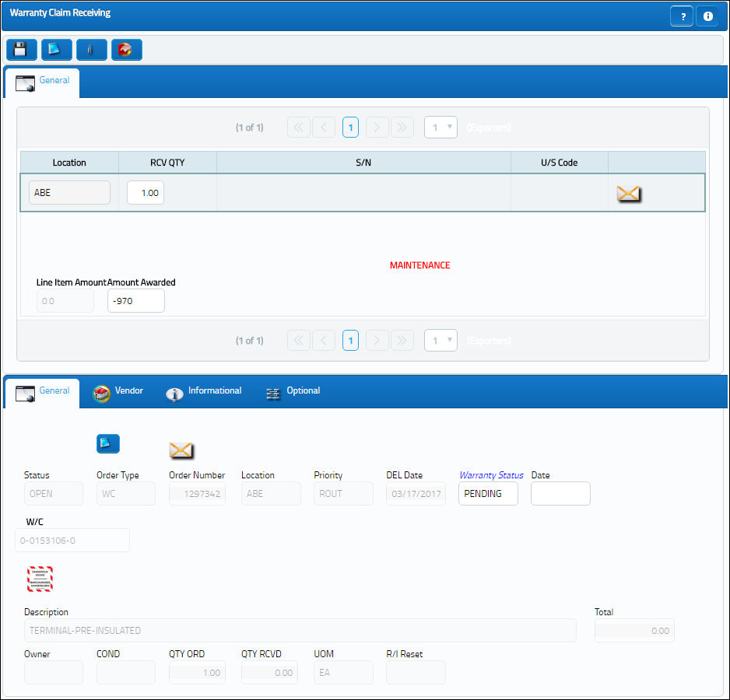This screenshot has width=730, height=700.
Task: Click the dangerous goods label icon
Action: pyautogui.click(x=40, y=579)
